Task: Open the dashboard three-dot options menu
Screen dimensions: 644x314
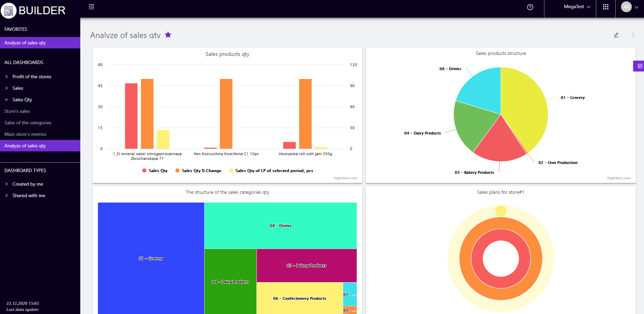Action: tap(633, 35)
